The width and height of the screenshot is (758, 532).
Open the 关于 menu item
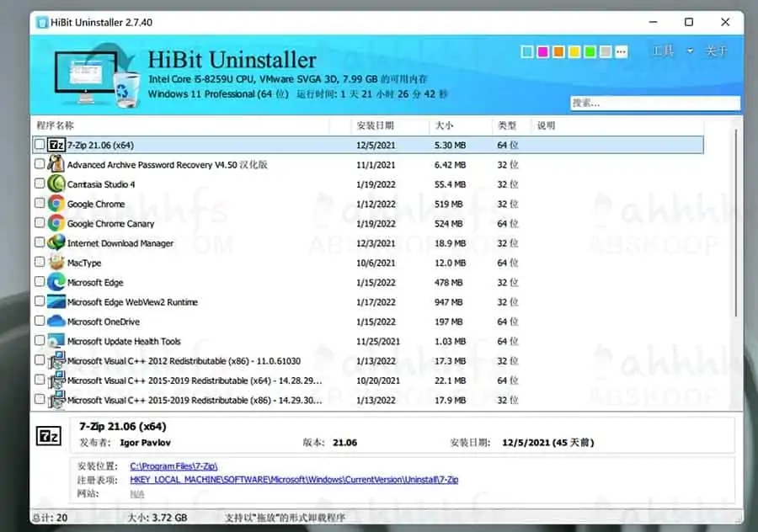[718, 51]
